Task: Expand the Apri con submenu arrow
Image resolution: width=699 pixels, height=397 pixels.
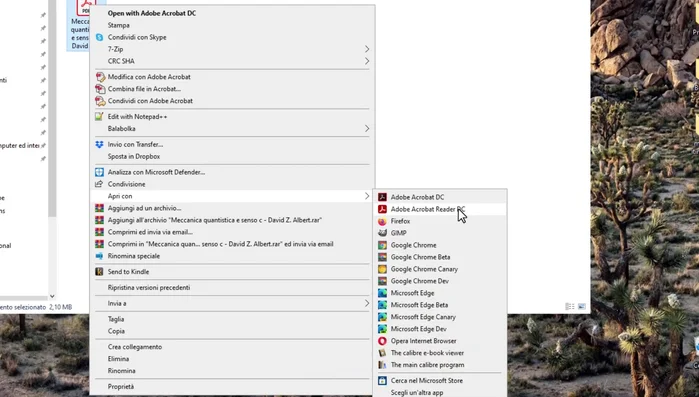Action: click(x=367, y=196)
